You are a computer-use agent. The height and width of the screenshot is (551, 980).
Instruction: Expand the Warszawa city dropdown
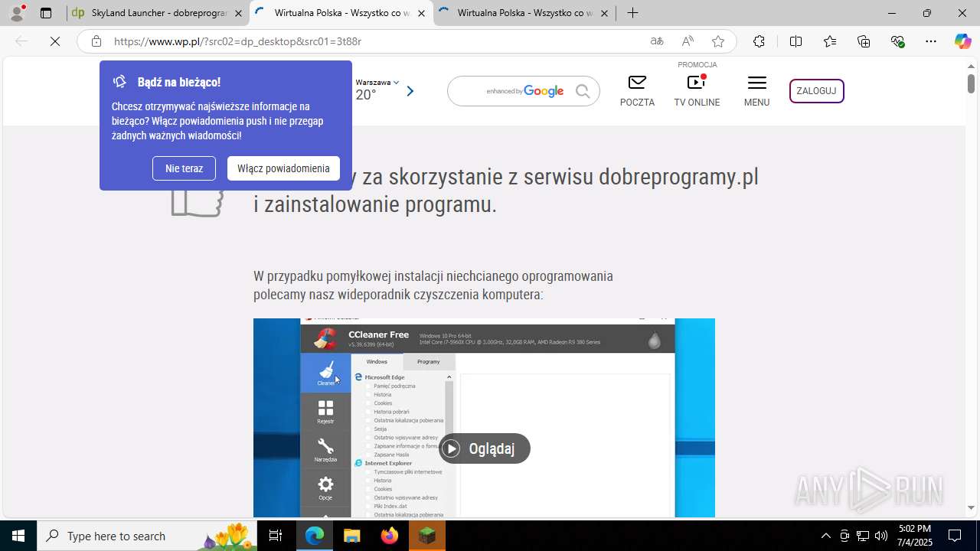tap(377, 82)
